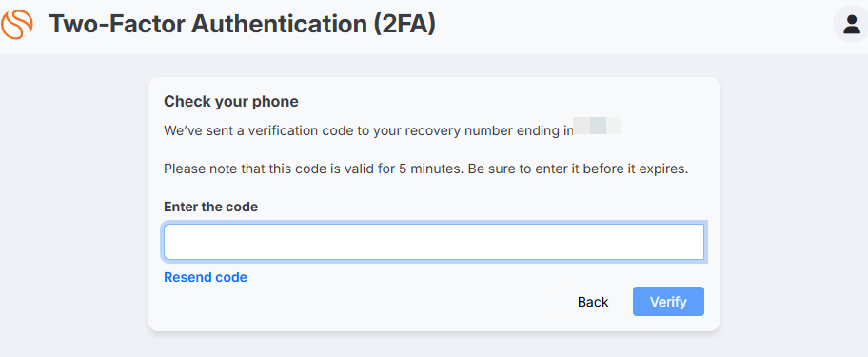
Task: Click the sentence about sent verification code
Action: pyautogui.click(x=368, y=131)
